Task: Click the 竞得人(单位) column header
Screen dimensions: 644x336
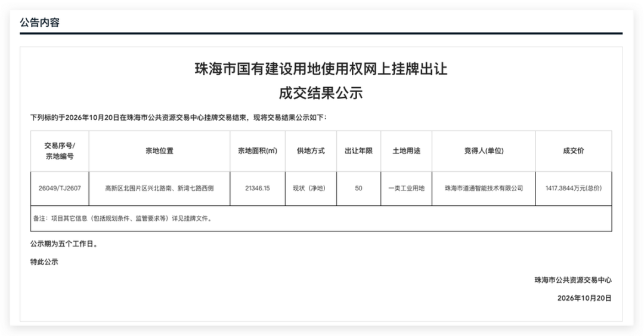Action: point(484,151)
